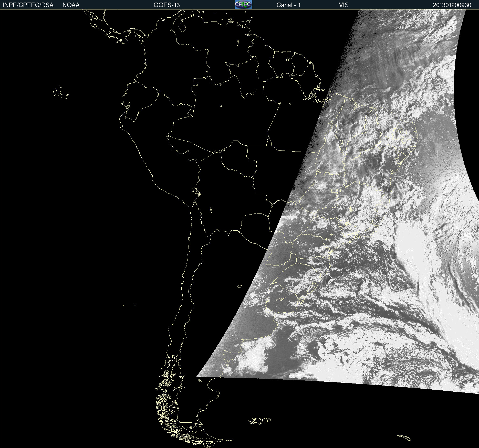The image size is (479, 448).
Task: Click the Canal - 1 channel label
Action: pos(288,5)
